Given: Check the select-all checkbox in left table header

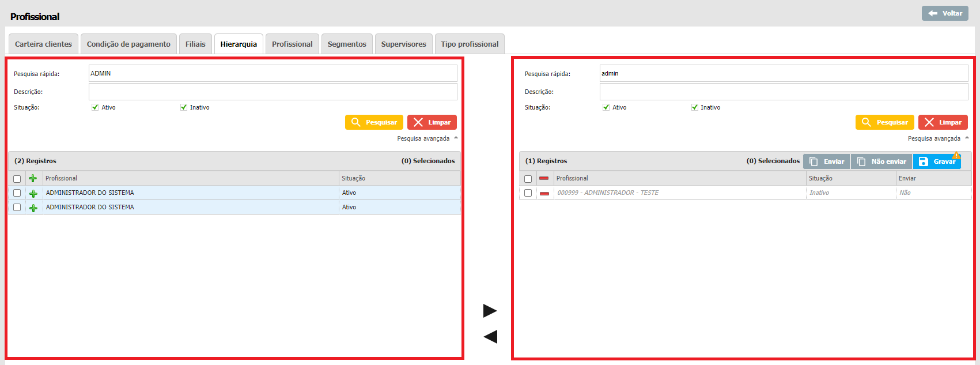Looking at the screenshot, I should (x=17, y=179).
